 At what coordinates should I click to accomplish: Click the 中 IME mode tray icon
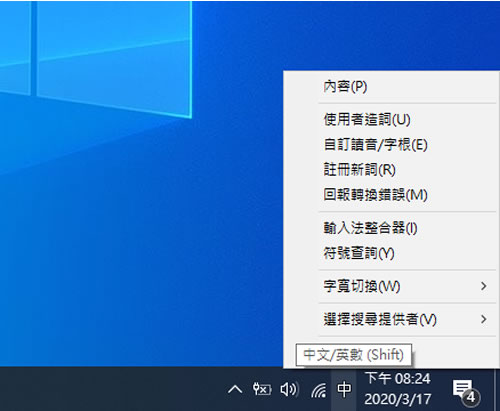coord(344,389)
